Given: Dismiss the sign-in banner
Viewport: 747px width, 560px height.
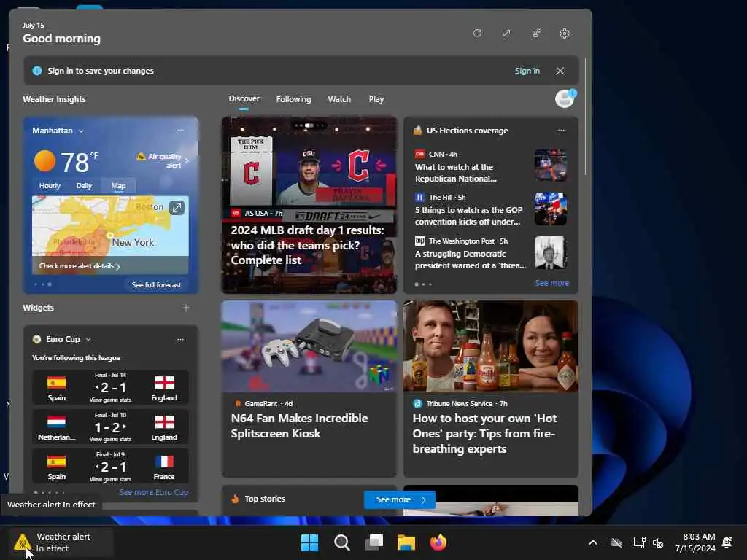Looking at the screenshot, I should click(x=560, y=71).
